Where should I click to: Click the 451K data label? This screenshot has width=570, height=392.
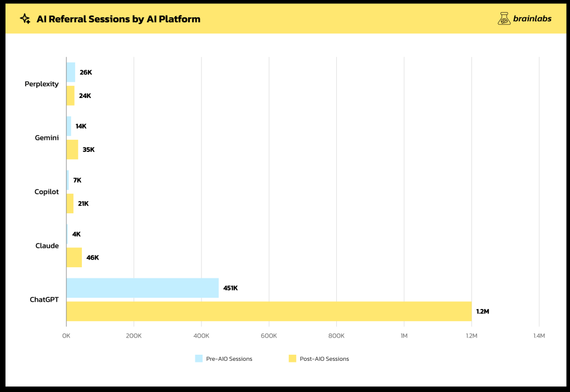pos(230,288)
